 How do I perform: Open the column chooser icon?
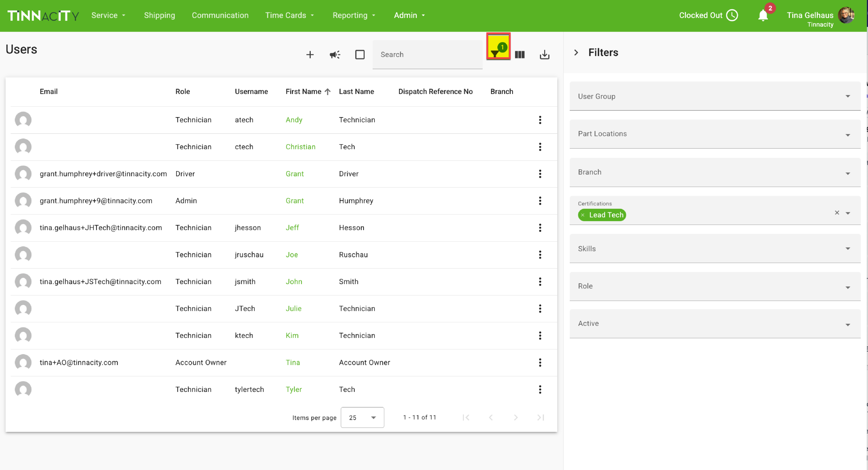coord(520,55)
